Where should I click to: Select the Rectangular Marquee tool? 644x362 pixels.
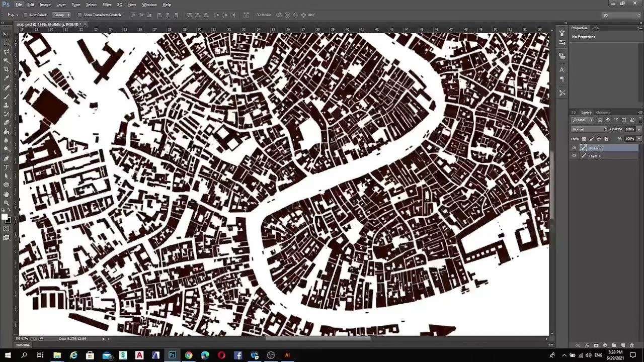(7, 43)
